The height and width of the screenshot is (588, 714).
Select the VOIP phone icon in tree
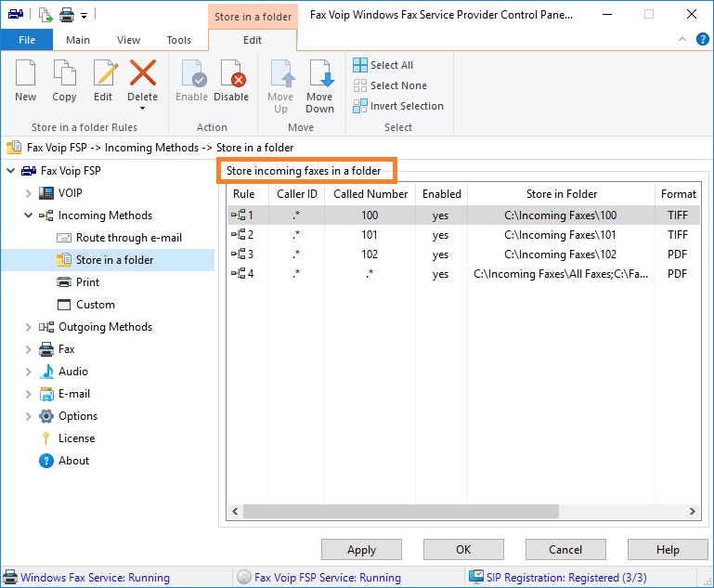[46, 193]
